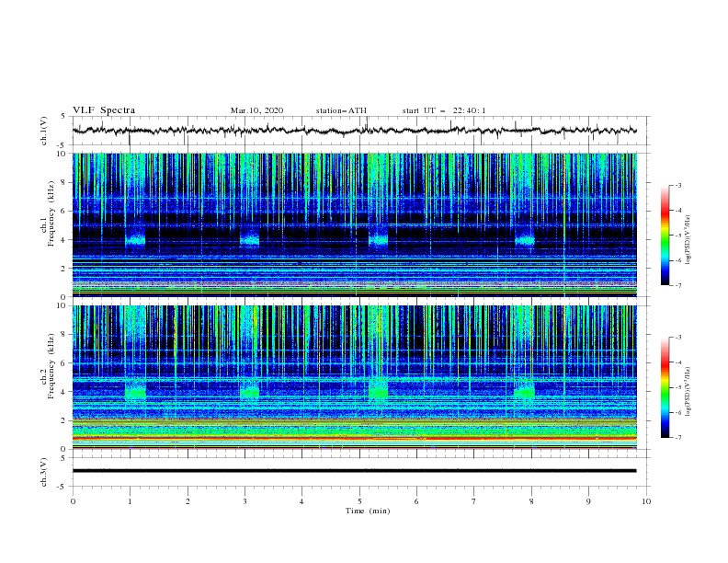
Task: Click time axis tick label "2" at the bottom
Action: (188, 501)
